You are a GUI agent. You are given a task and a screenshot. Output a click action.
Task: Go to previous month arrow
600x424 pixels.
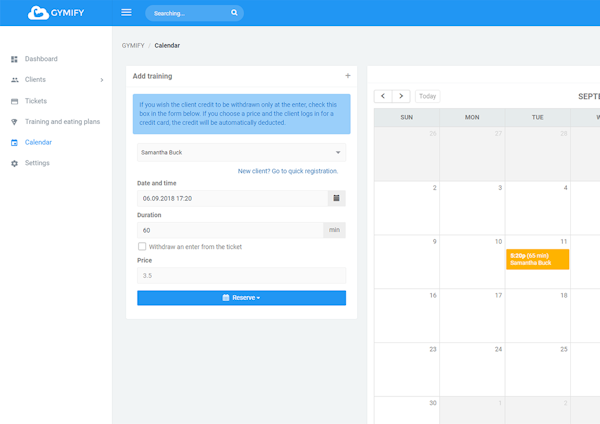tap(382, 96)
